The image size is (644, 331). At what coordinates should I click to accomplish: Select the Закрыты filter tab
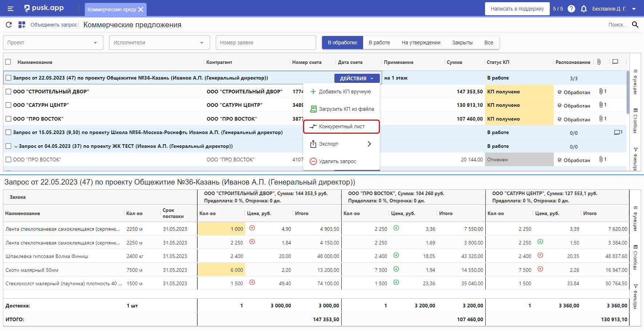462,43
